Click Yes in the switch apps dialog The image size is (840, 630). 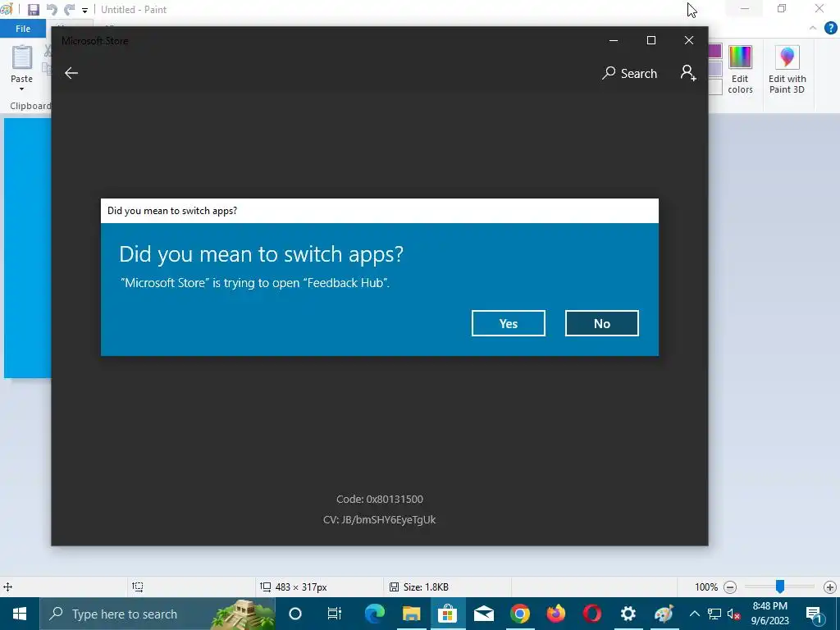[509, 323]
